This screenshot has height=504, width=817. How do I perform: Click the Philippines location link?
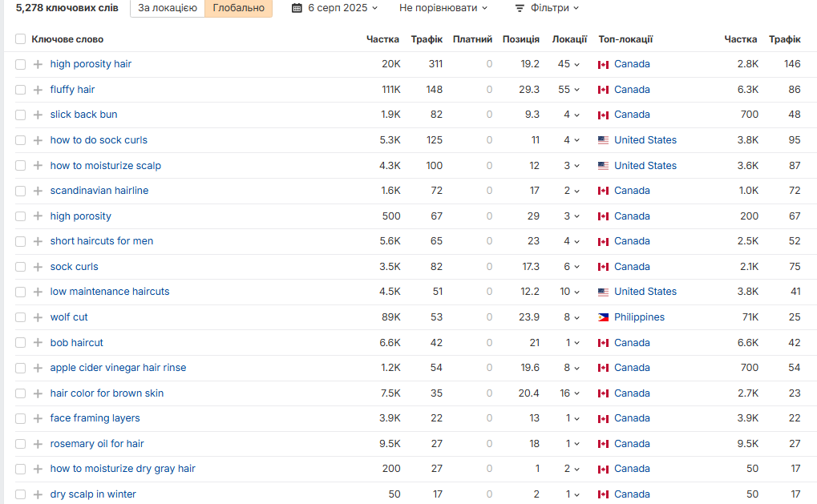pos(639,317)
